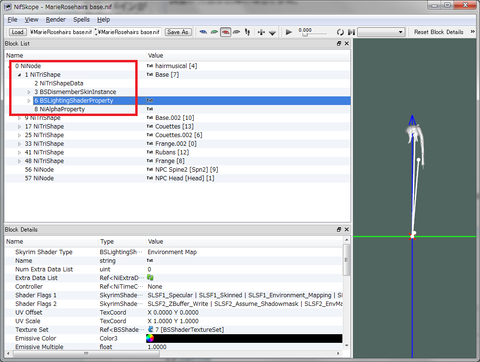Image resolution: width=480 pixels, height=362 pixels.
Task: Open the Emissive Color swatch picker
Action: (150, 338)
